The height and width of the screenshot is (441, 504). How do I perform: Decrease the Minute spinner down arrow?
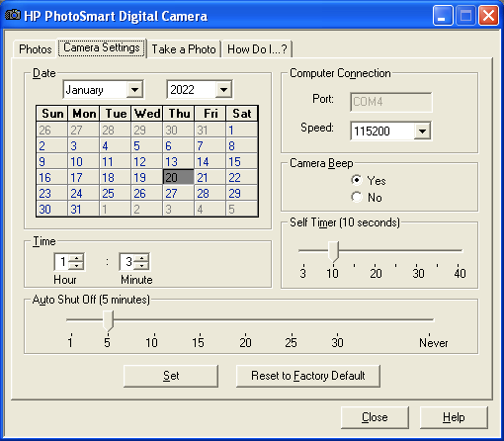[142, 266]
